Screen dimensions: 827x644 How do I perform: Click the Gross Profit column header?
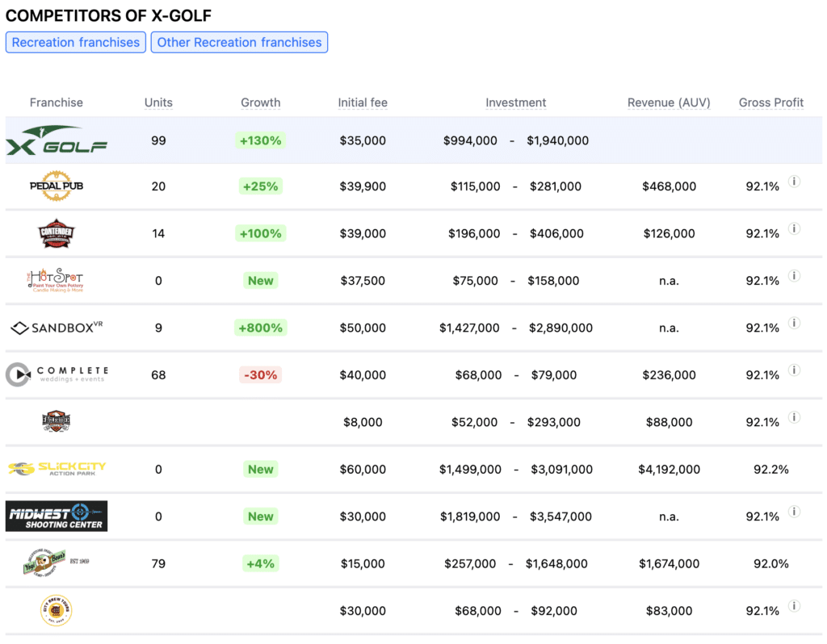coord(771,102)
